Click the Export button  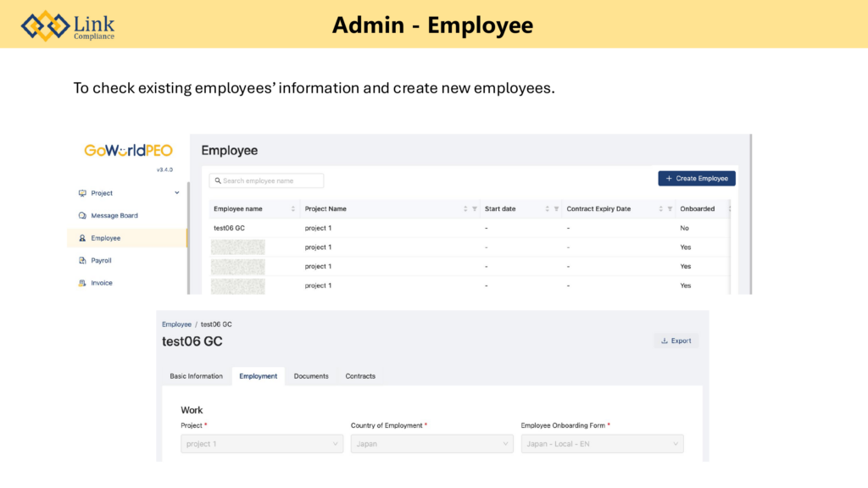point(676,341)
